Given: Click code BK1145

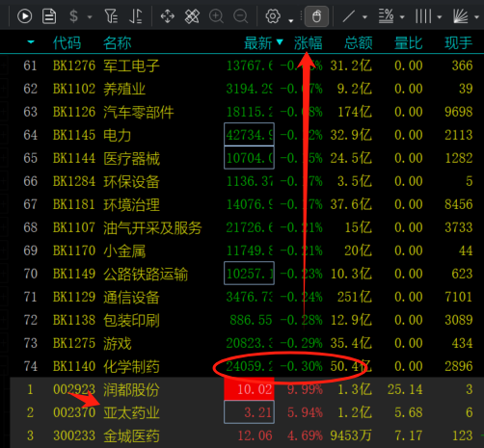Looking at the screenshot, I should coord(74,135).
